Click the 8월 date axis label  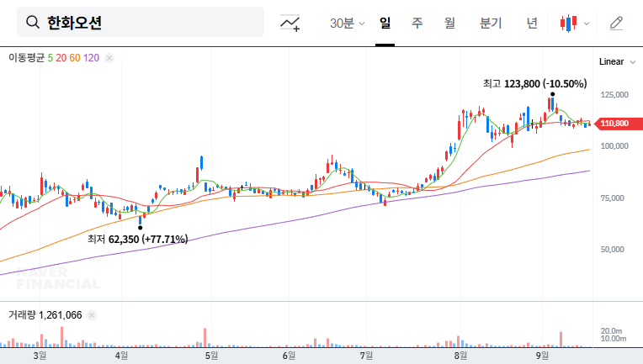[460, 356]
